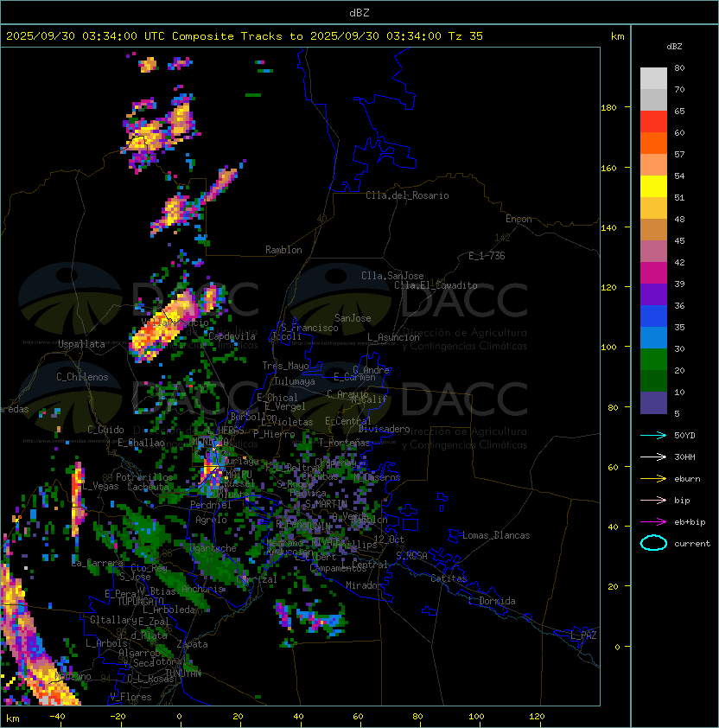Select the magenta 39–42 dBZ legend swatch

(653, 273)
